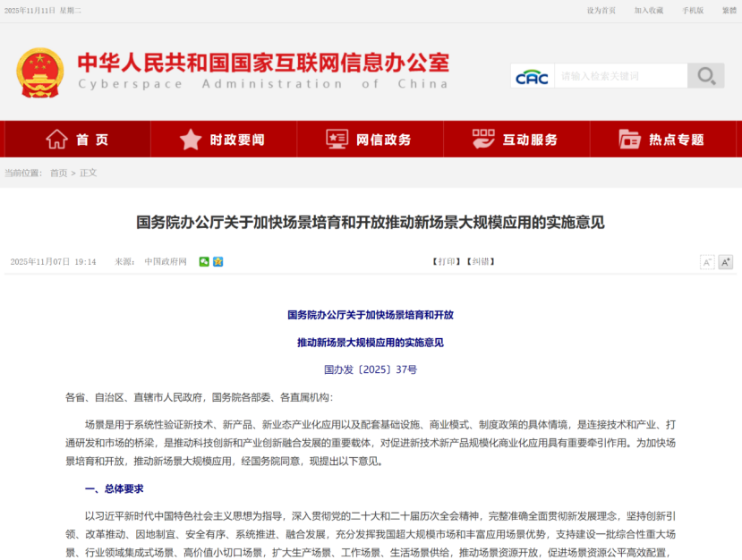Open 首页 home navigation tab

pyautogui.click(x=77, y=140)
